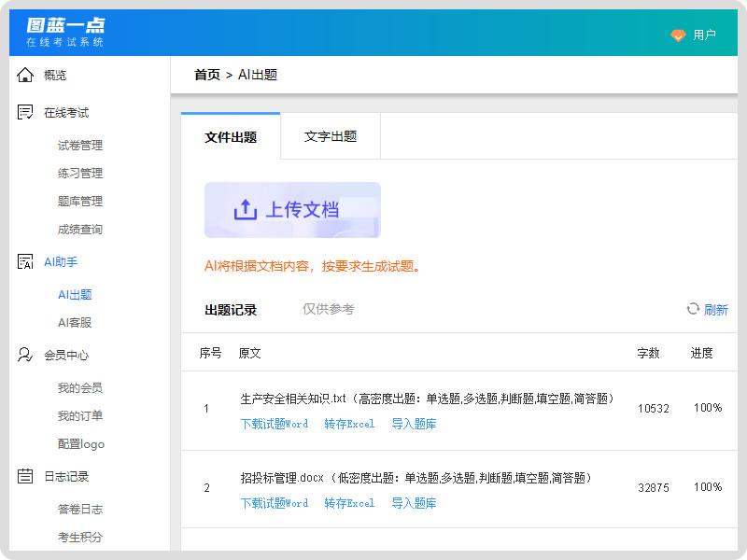Click the AI助手 sidebar icon
Screen dimensions: 747x560
[25, 261]
